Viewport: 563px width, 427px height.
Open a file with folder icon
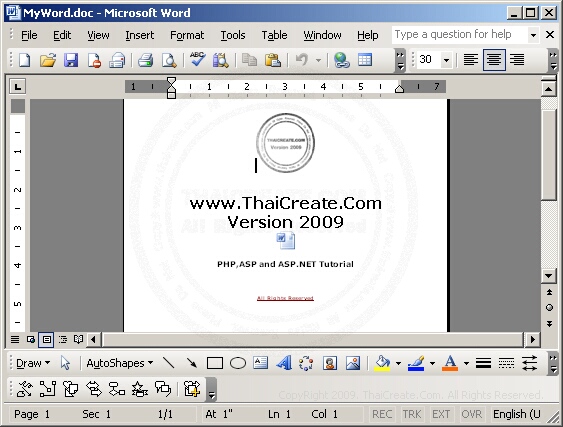(x=48, y=60)
